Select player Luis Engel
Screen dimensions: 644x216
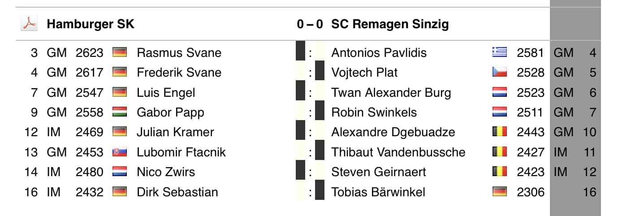[x=166, y=93]
